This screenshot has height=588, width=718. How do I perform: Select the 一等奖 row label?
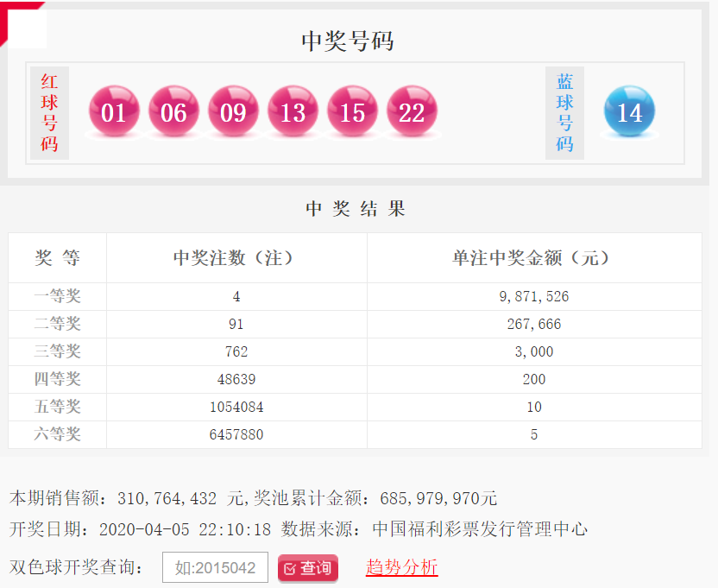pyautogui.click(x=57, y=296)
